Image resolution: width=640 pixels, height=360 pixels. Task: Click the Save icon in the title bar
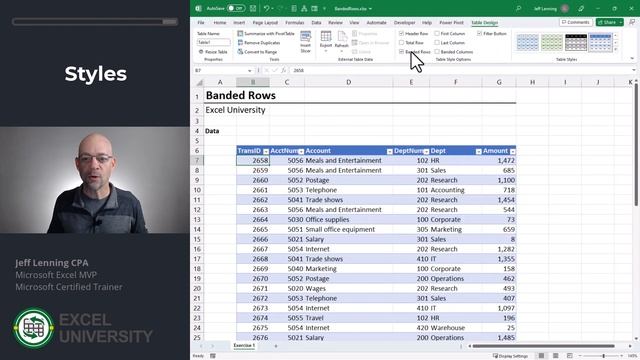tap(253, 8)
